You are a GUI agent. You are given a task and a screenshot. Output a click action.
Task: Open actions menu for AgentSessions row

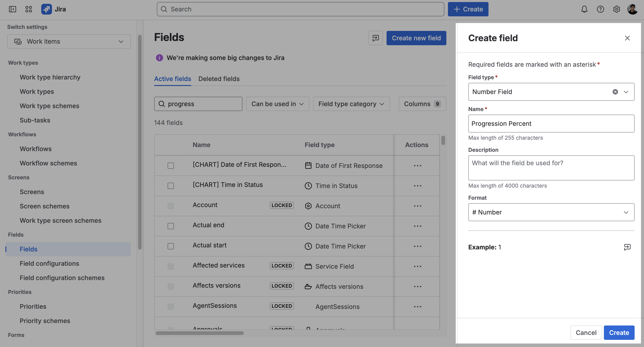pyautogui.click(x=417, y=307)
